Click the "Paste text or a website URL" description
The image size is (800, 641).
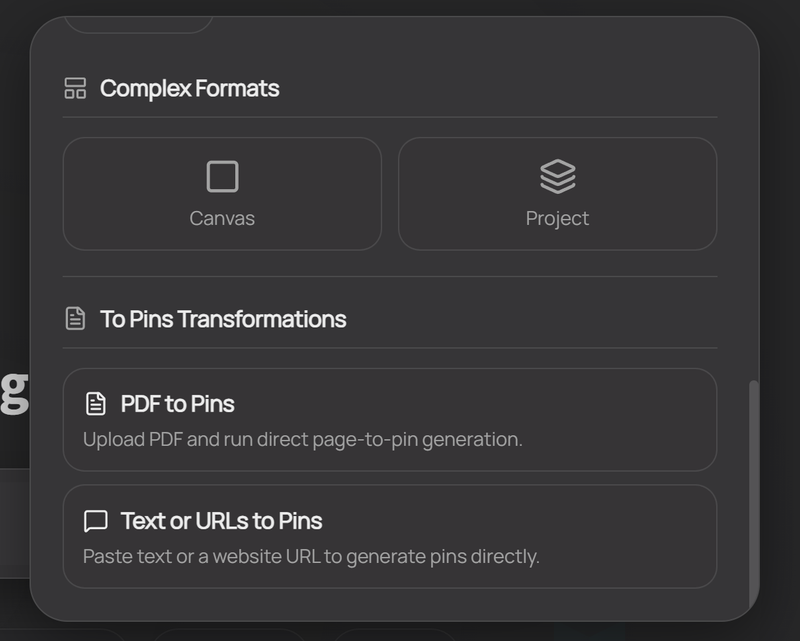(311, 556)
